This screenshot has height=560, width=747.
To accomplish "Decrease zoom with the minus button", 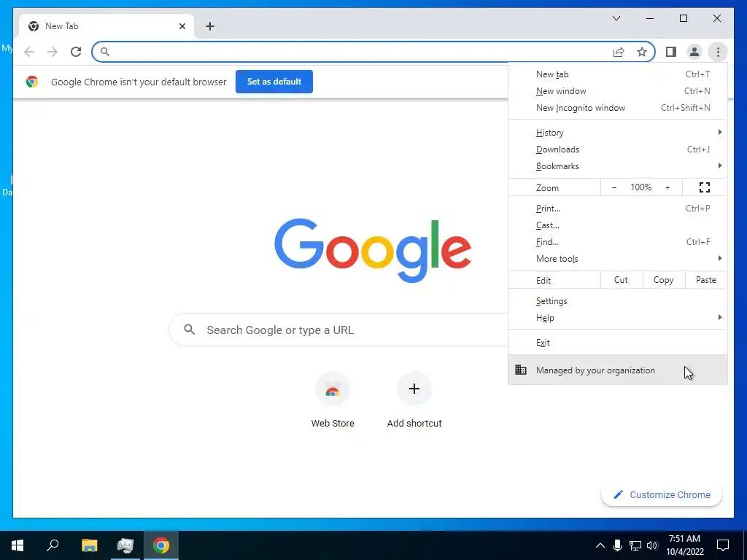I will 614,187.
